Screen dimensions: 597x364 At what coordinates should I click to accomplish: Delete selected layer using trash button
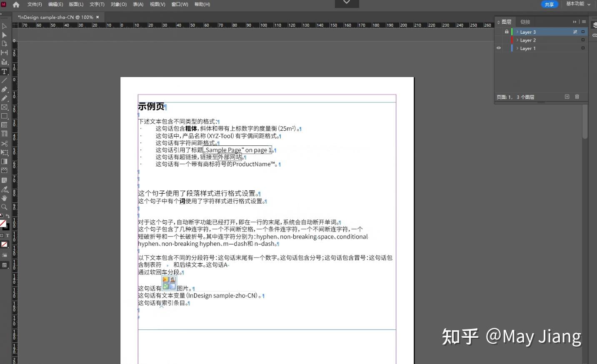[577, 97]
